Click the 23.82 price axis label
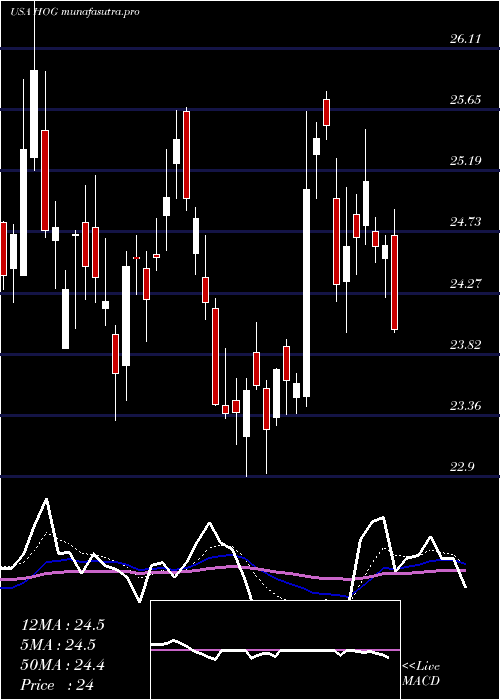Viewport: 500px width, 700px height. pos(465,345)
